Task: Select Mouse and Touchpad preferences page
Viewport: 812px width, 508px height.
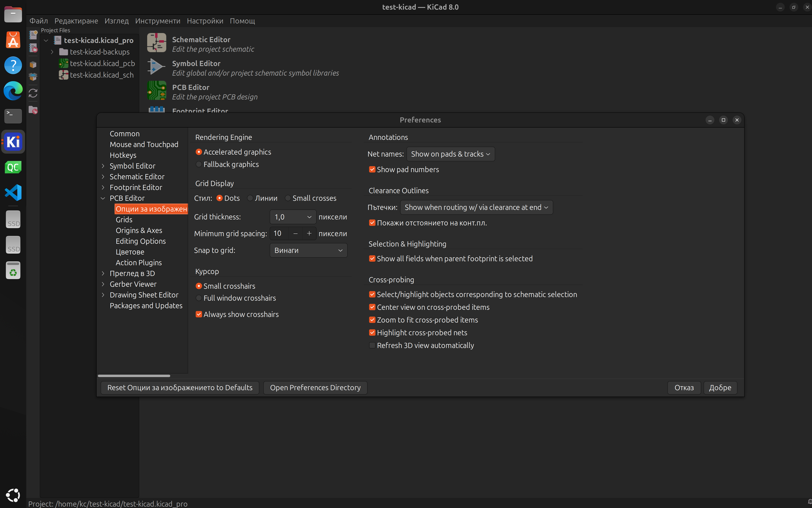Action: pos(144,144)
